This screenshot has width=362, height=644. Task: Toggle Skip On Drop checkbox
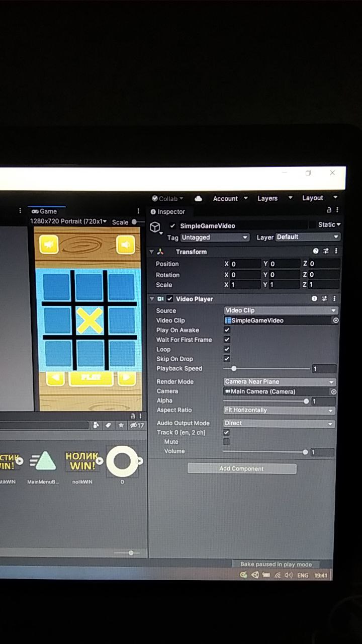pyautogui.click(x=227, y=359)
